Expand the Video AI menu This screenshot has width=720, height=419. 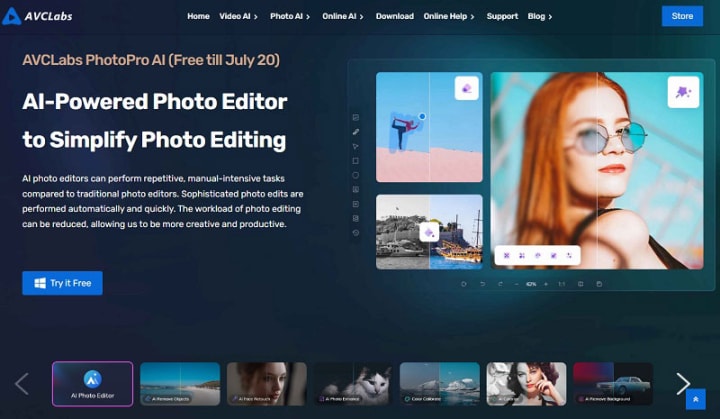point(238,16)
